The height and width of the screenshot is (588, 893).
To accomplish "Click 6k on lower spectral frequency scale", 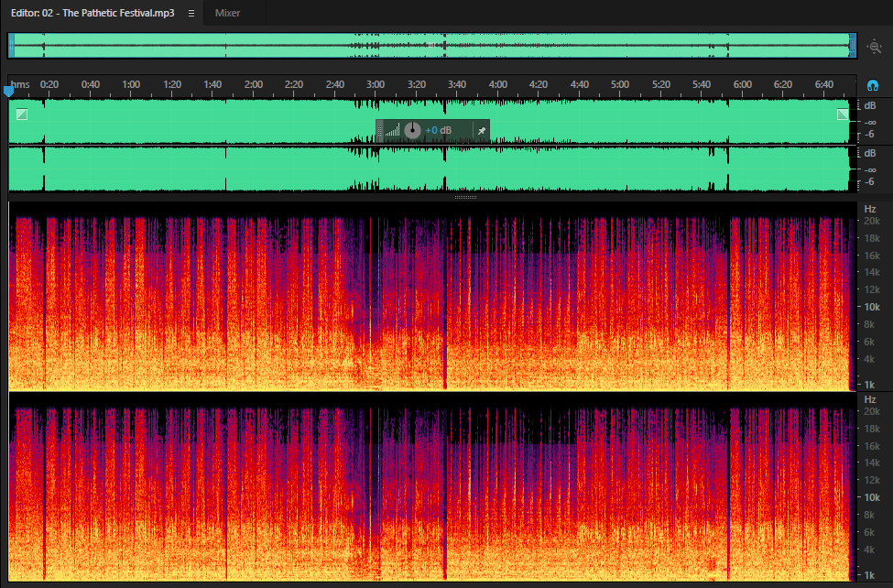I will point(869,532).
